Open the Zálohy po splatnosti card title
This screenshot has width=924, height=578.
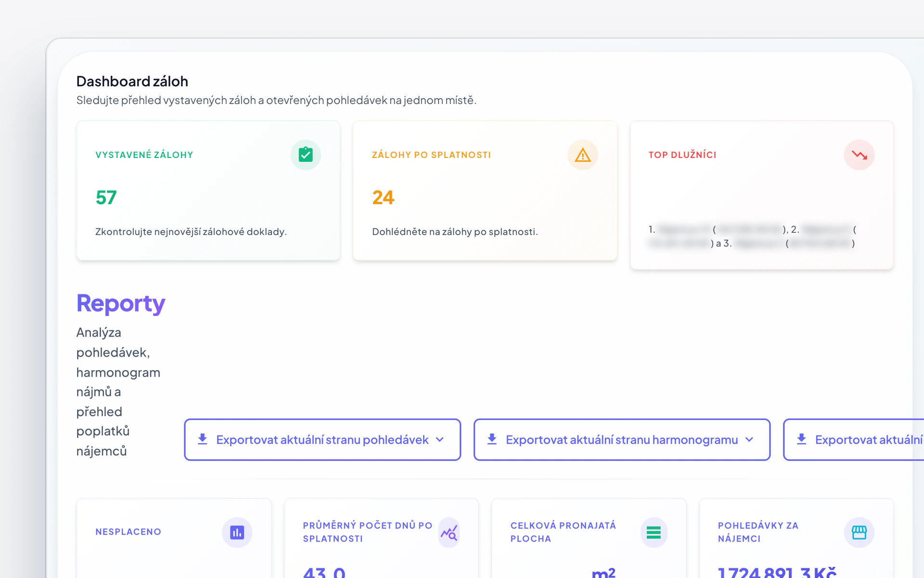click(431, 155)
